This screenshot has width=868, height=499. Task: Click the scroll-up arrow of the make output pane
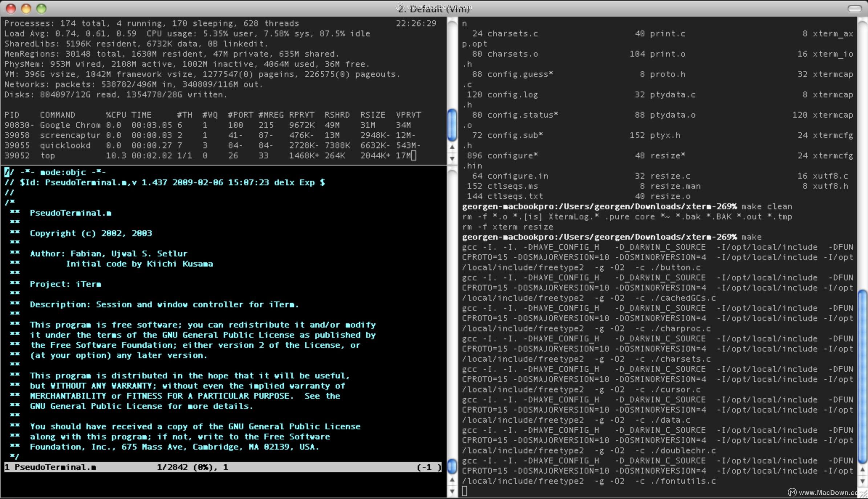click(863, 470)
